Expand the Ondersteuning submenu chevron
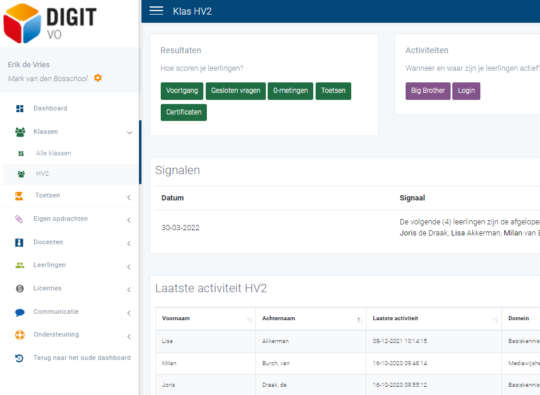Image resolution: width=540 pixels, height=395 pixels. (x=129, y=336)
